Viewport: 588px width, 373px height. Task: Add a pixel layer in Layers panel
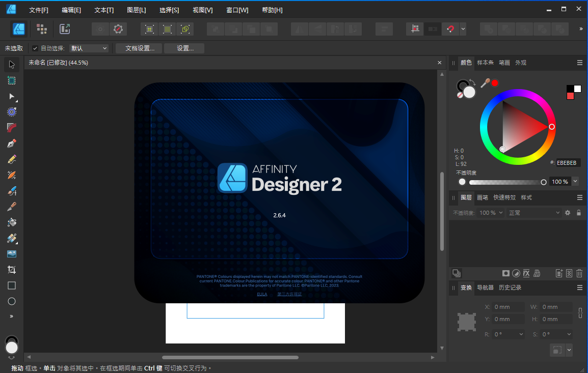coord(569,273)
